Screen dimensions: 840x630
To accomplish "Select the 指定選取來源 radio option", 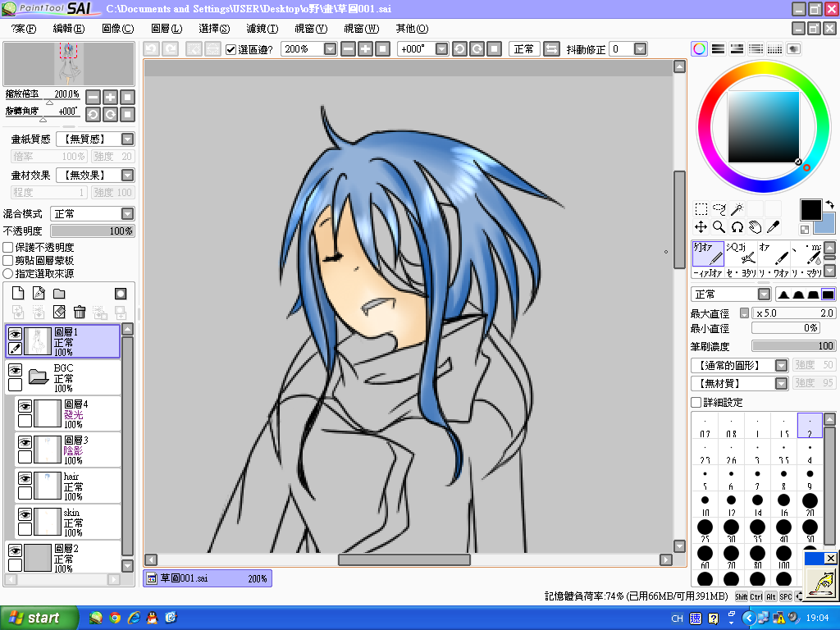I will 8,273.
